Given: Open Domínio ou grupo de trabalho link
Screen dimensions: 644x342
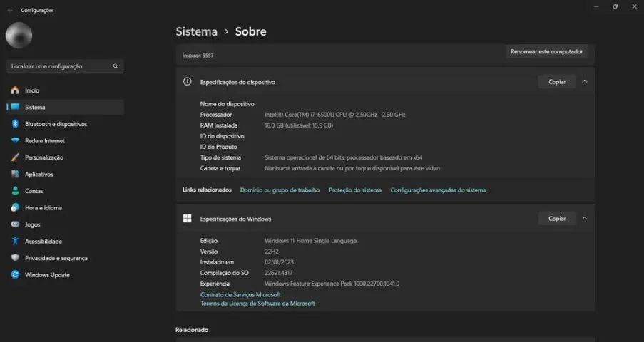Looking at the screenshot, I should [x=280, y=190].
